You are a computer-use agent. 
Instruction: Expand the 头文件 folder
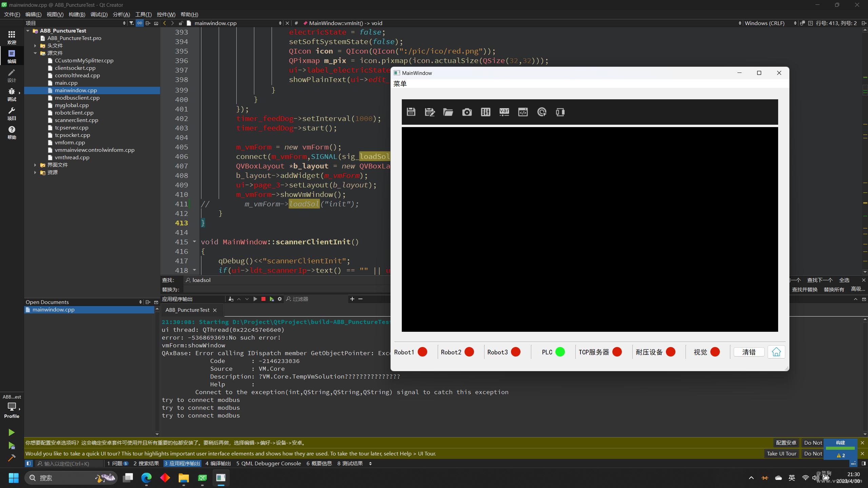click(x=35, y=45)
